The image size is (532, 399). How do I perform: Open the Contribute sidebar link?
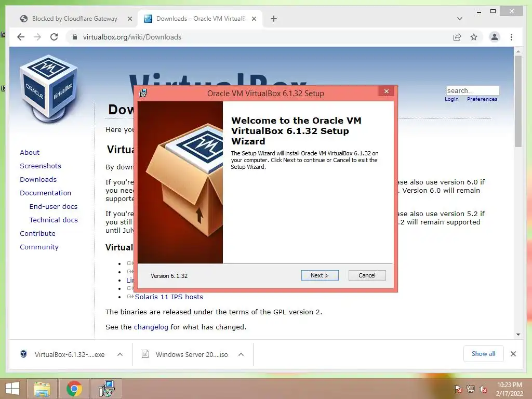[37, 233]
